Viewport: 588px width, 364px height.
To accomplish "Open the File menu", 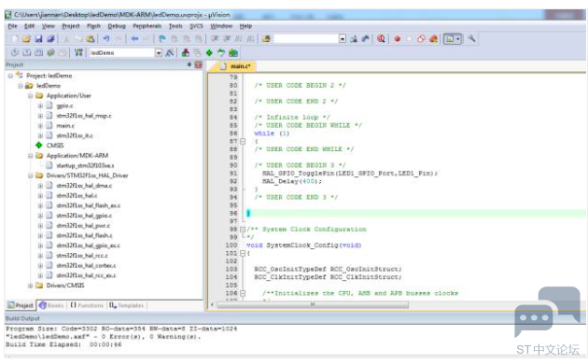I will (x=13, y=26).
